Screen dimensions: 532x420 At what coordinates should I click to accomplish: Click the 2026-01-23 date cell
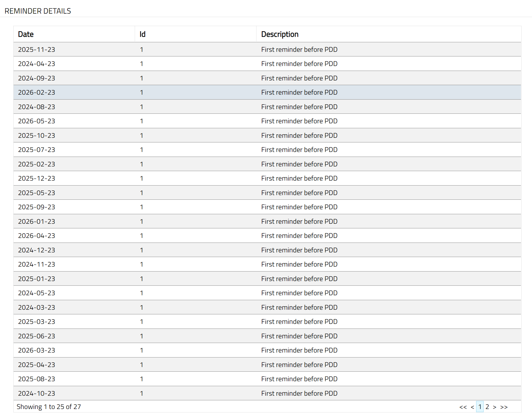click(36, 221)
